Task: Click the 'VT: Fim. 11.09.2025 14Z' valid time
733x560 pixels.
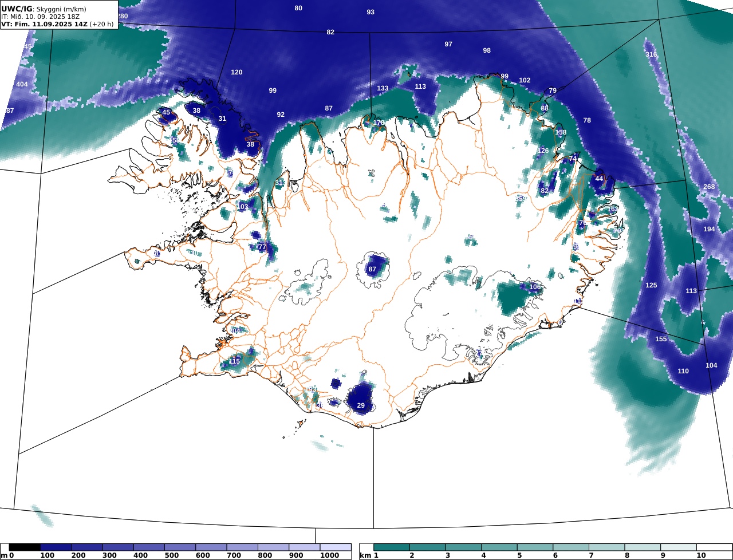Action: coord(44,24)
